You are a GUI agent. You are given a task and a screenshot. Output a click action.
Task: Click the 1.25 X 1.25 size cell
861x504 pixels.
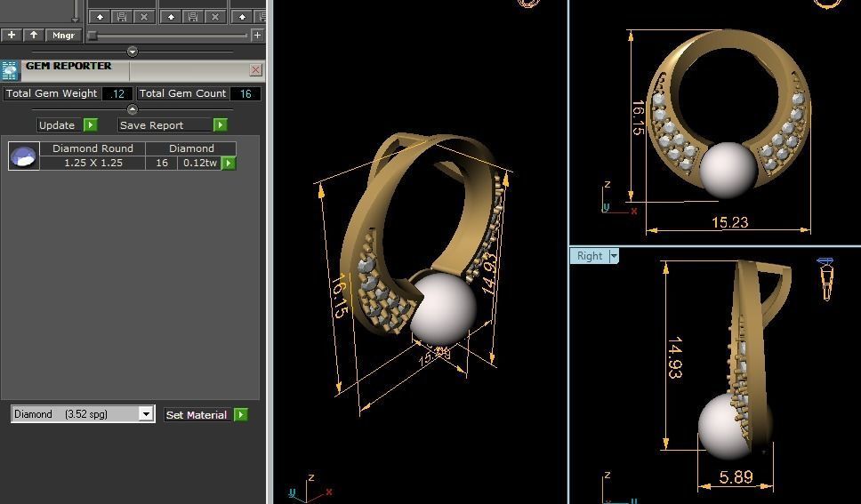click(93, 163)
